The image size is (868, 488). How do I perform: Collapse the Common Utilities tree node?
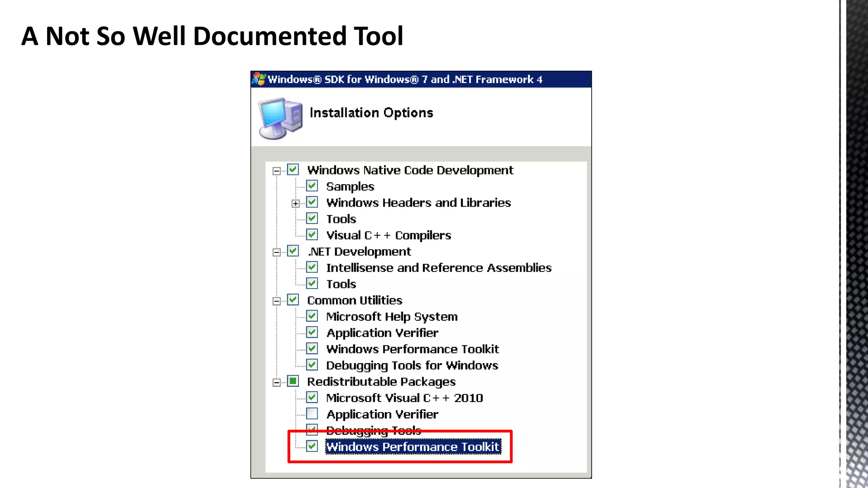pyautogui.click(x=276, y=301)
